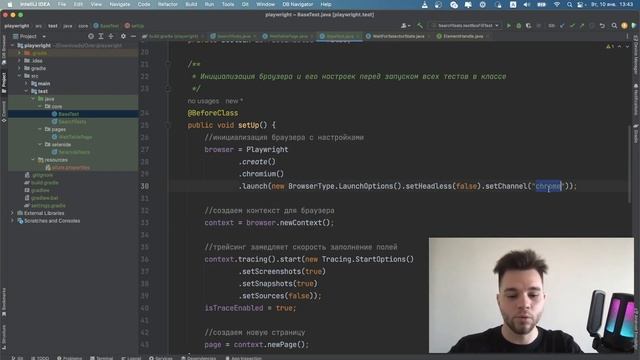Click the Undo/rollback arrow icon in toolbar
Image resolution: width=640 pixels, height=360 pixels.
(602, 26)
